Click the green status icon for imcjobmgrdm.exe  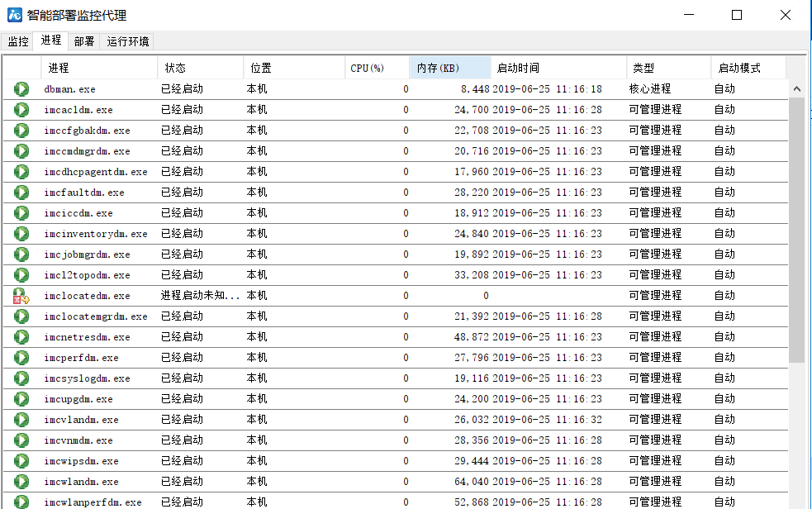[x=21, y=254]
